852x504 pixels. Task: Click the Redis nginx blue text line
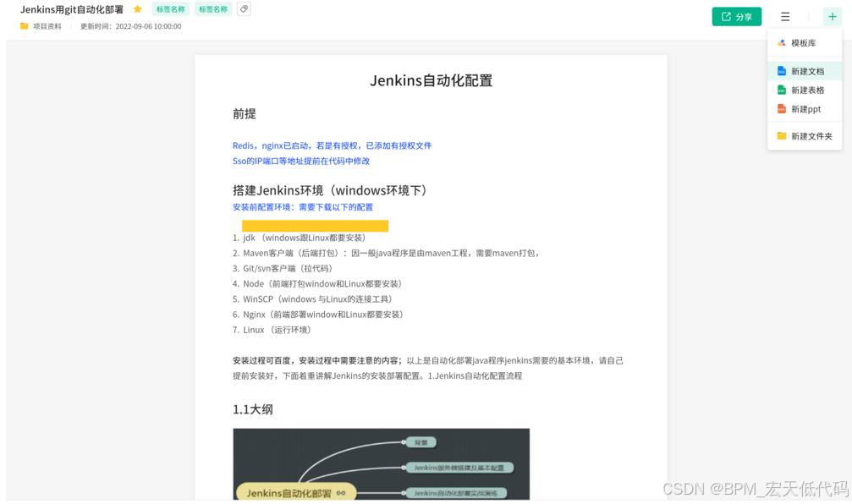pyautogui.click(x=332, y=145)
